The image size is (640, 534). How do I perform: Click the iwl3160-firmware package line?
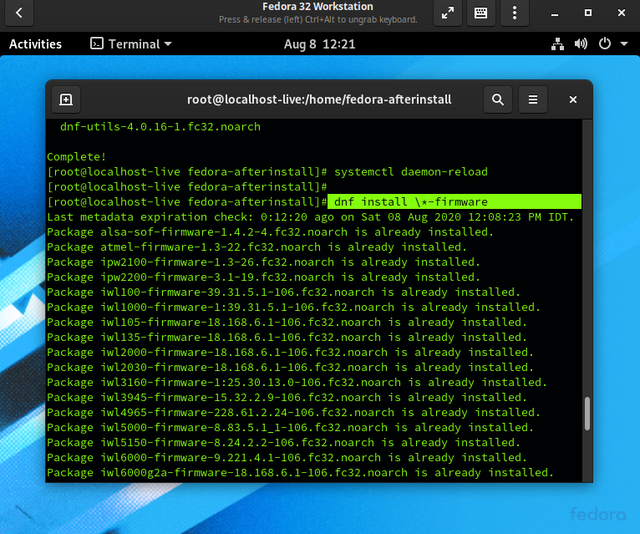click(x=297, y=383)
